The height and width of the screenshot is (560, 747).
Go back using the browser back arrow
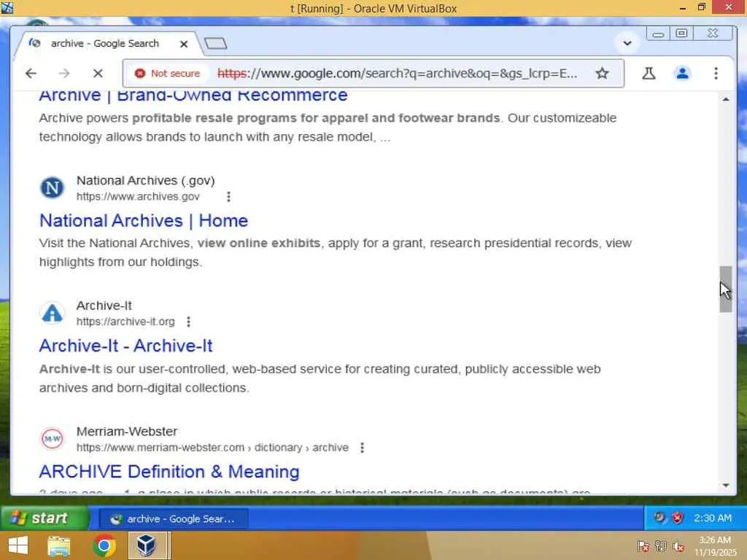point(31,74)
